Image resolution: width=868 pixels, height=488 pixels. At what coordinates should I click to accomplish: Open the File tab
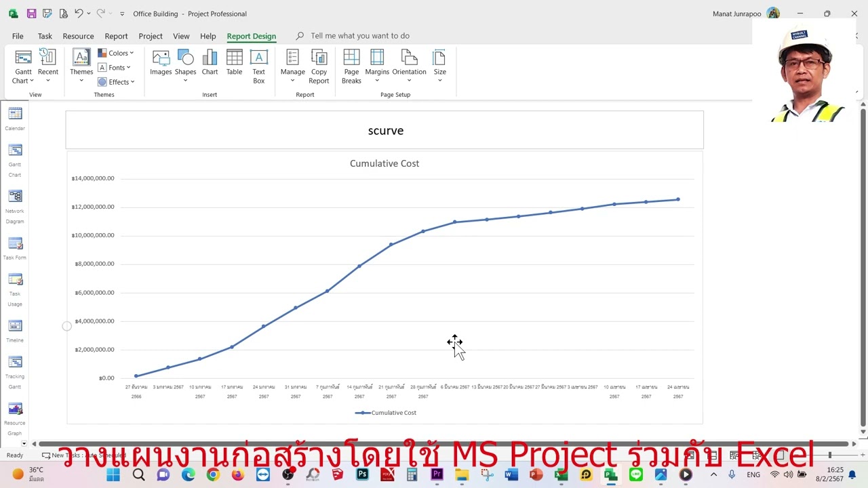18,36
